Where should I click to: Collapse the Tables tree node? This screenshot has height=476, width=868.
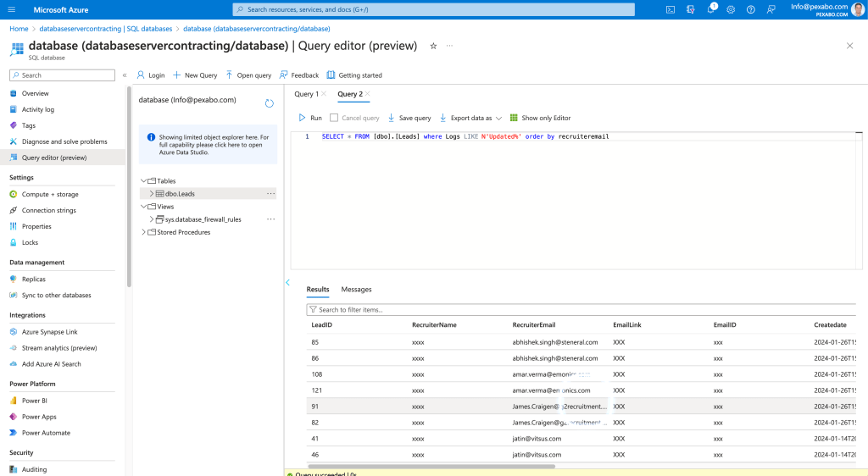pyautogui.click(x=143, y=180)
